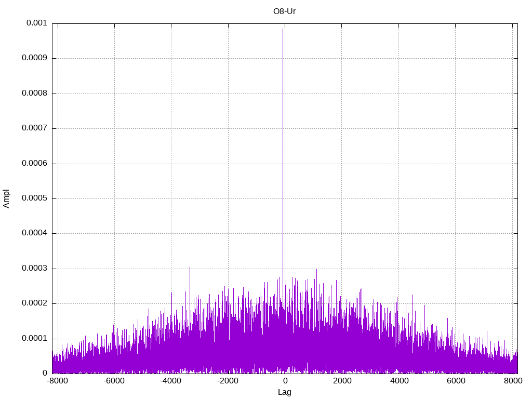Click the tip of the tall central peak
The image size is (532, 399).
pyautogui.click(x=283, y=29)
